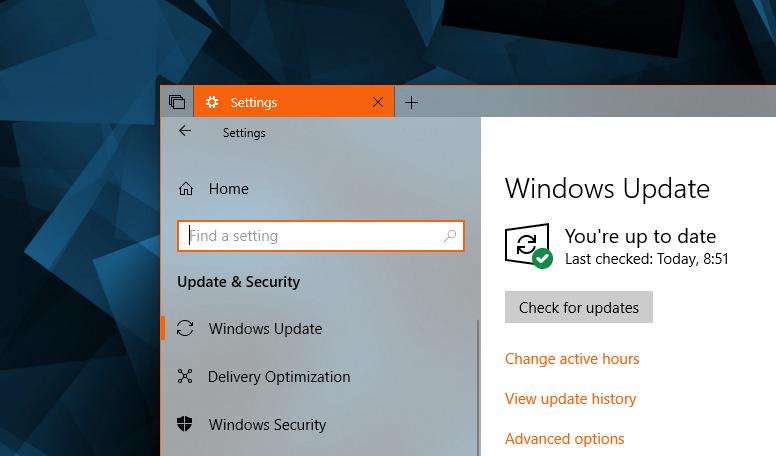Click the Windows Security shield icon

[185, 424]
